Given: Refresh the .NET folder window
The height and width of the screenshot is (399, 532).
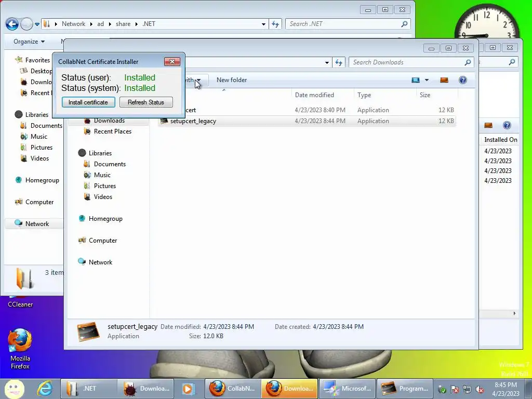Looking at the screenshot, I should point(275,24).
